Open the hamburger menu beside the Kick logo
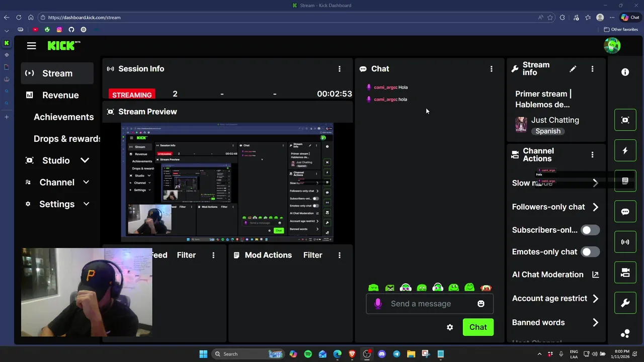 point(31,46)
